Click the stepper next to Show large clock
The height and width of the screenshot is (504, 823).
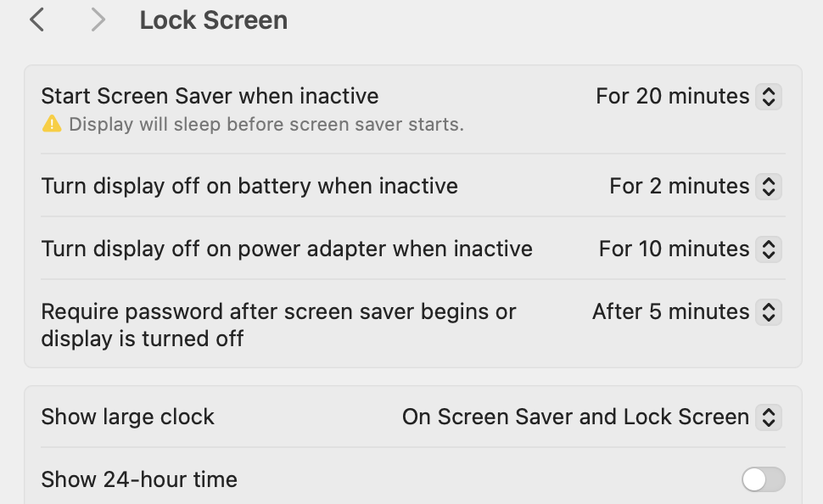[768, 417]
